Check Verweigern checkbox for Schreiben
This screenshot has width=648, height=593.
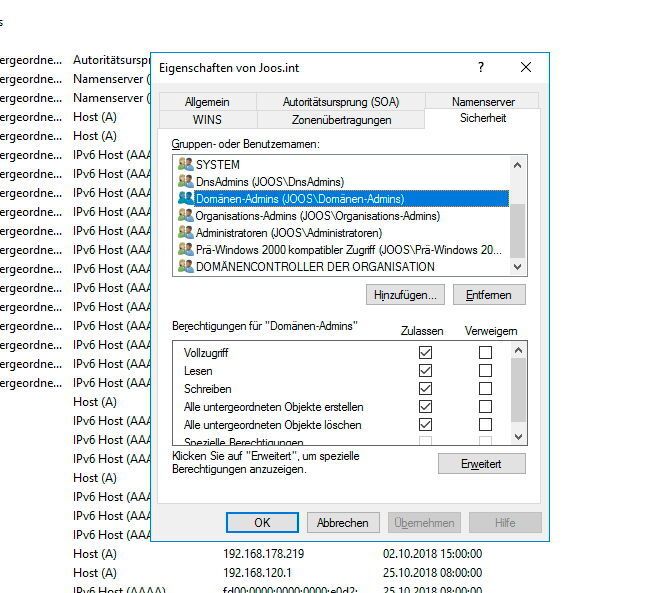(485, 388)
